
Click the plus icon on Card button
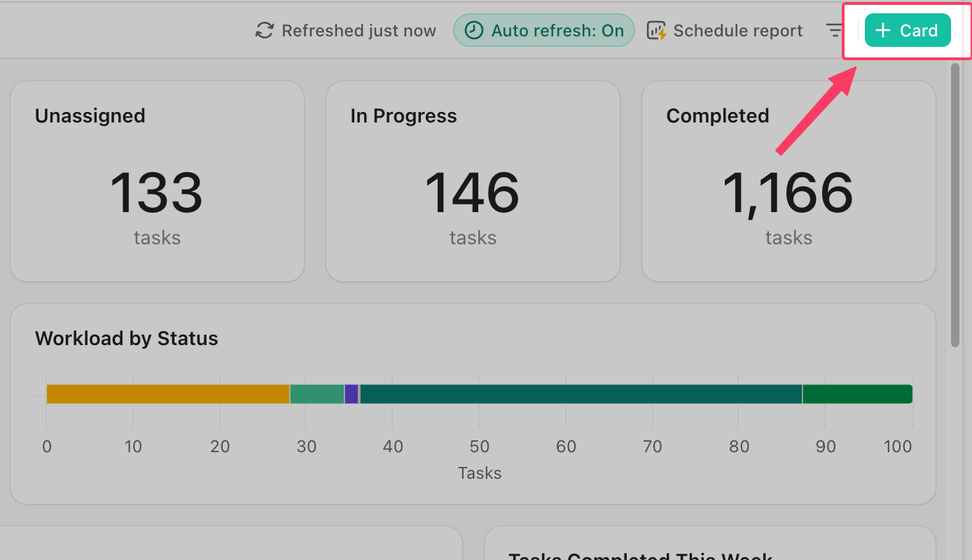[883, 31]
